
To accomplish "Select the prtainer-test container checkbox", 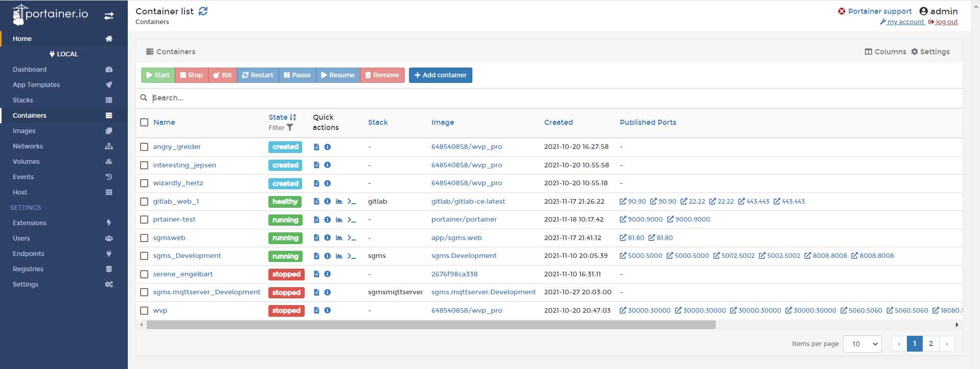I will pos(144,220).
